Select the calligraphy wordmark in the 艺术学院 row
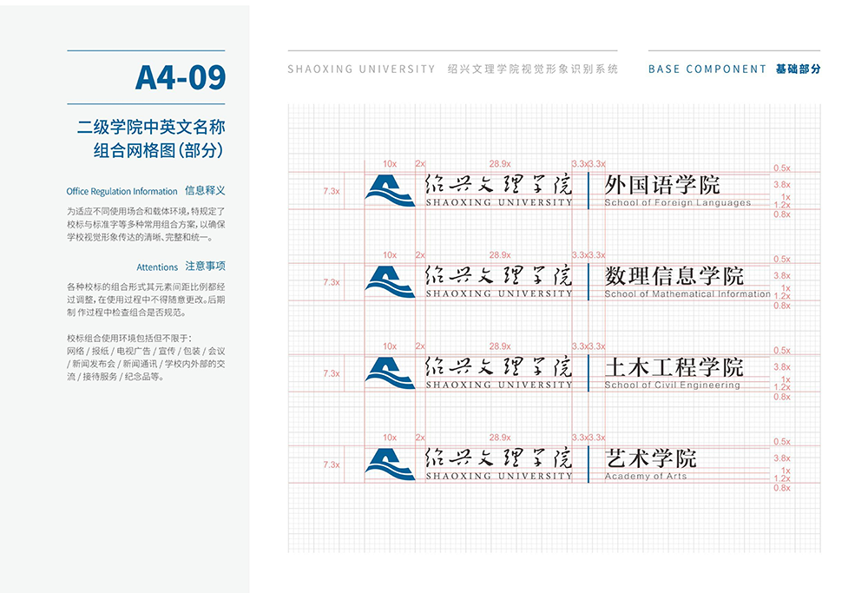Viewport: 868px width, 593px height. tap(498, 458)
